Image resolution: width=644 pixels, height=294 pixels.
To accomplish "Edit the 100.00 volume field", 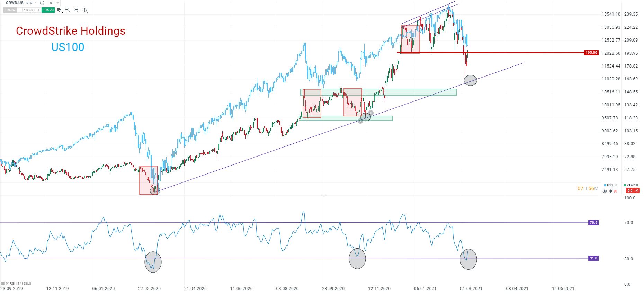I will tap(29, 10).
